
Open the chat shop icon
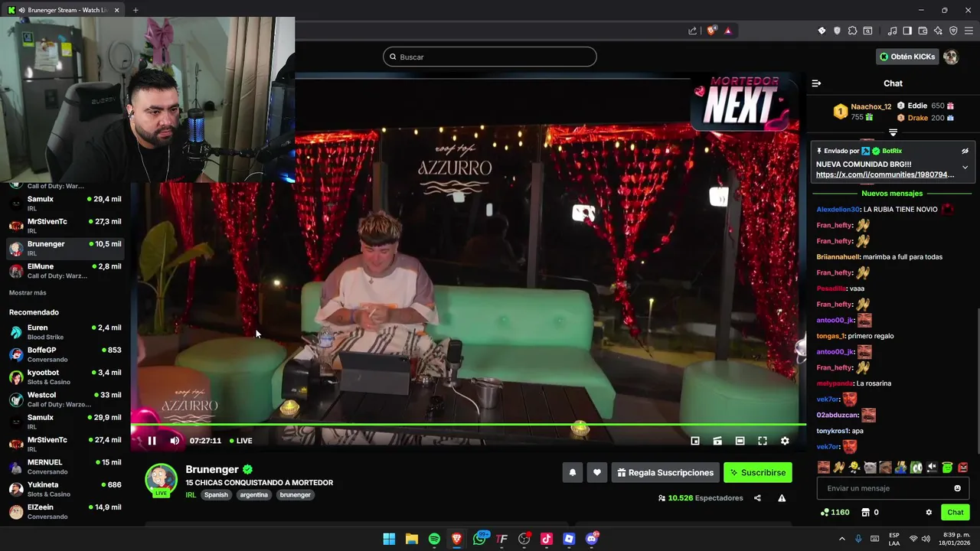click(x=865, y=513)
